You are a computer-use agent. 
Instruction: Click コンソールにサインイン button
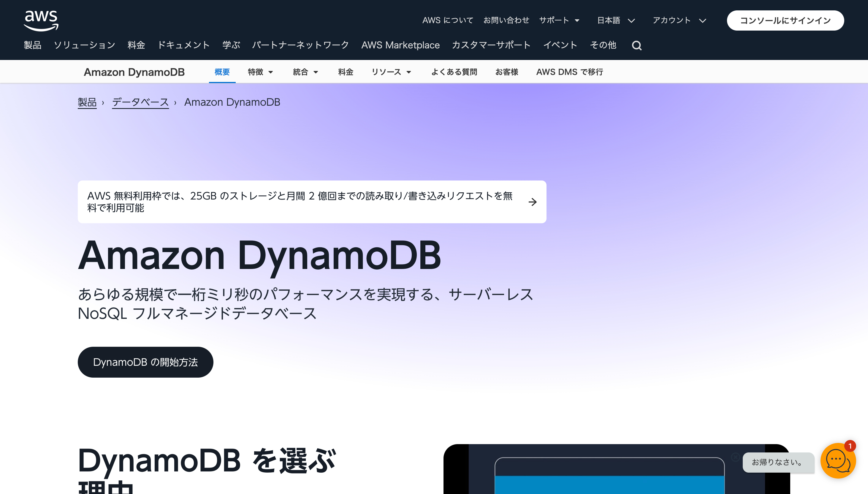(785, 20)
